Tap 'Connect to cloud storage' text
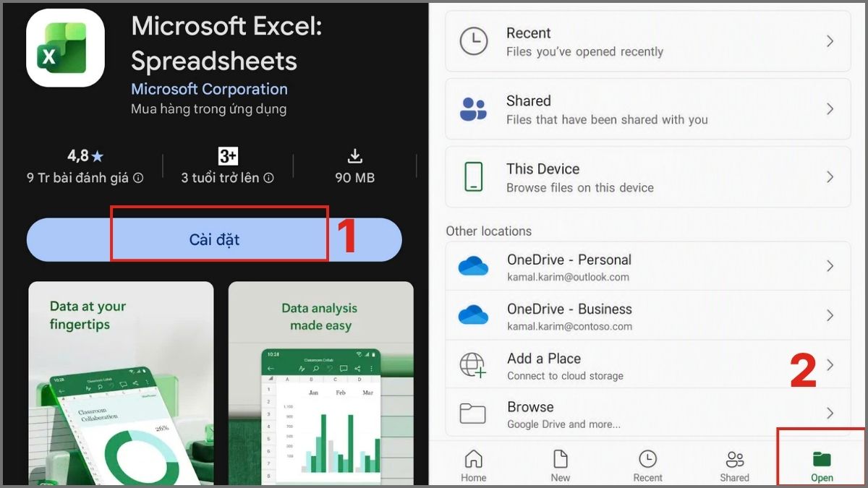The image size is (868, 488). pyautogui.click(x=565, y=376)
